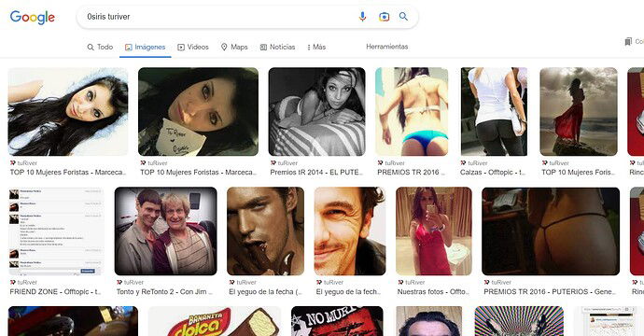644x336 pixels.
Task: Open search by image camera icon
Action: [x=384, y=17]
